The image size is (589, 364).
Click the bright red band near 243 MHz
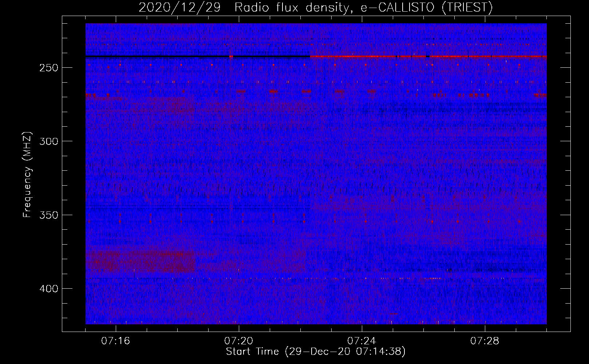pyautogui.click(x=428, y=57)
